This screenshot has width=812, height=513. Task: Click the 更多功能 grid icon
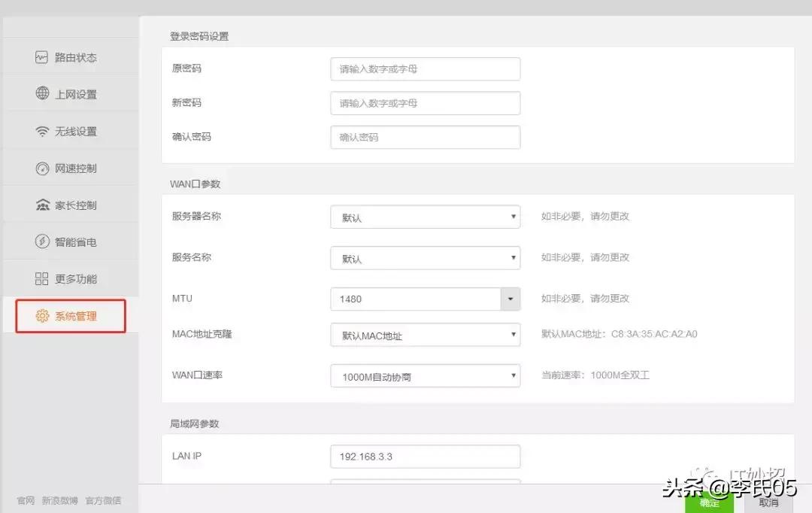click(43, 278)
